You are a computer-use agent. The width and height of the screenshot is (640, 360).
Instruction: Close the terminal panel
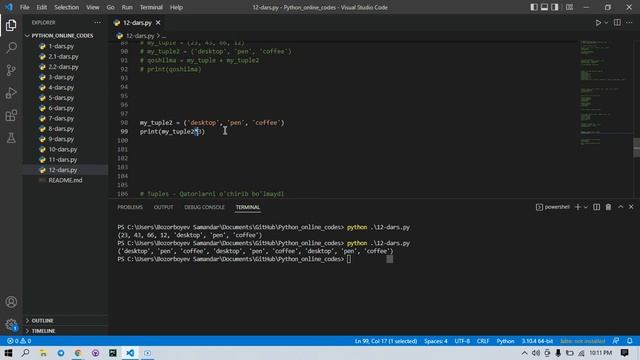[631, 207]
